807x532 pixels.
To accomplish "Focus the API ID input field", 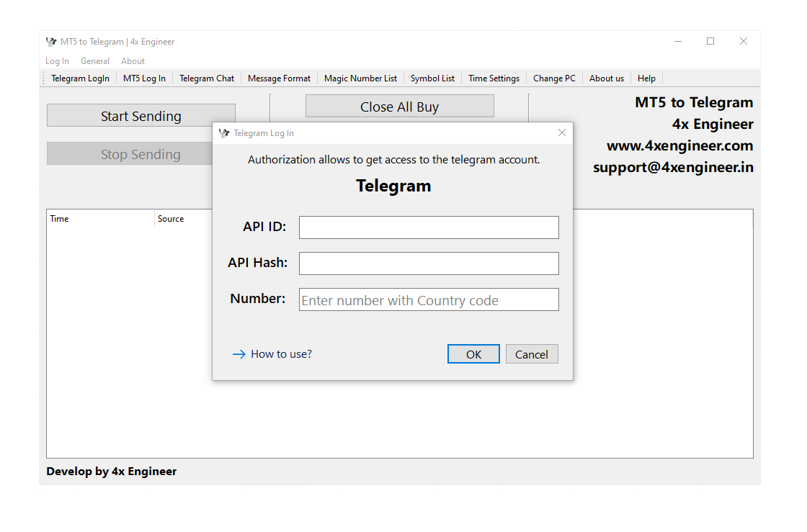I will (429, 227).
